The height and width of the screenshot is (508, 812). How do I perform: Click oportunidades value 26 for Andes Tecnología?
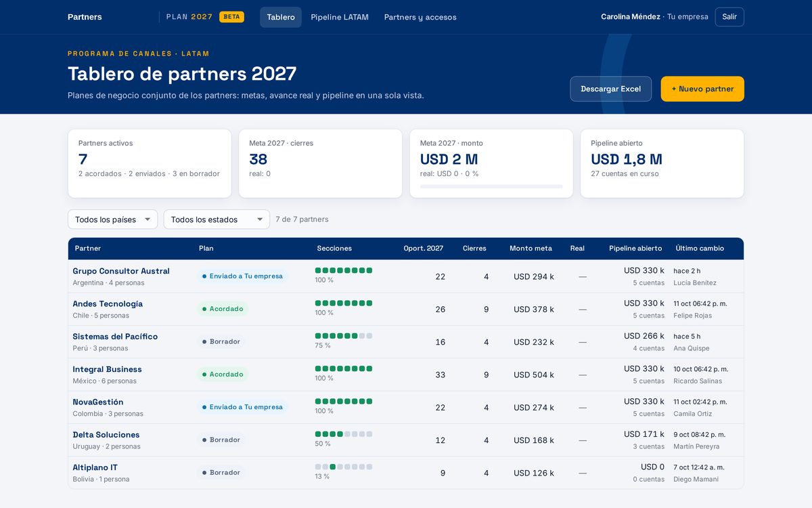pos(440,309)
